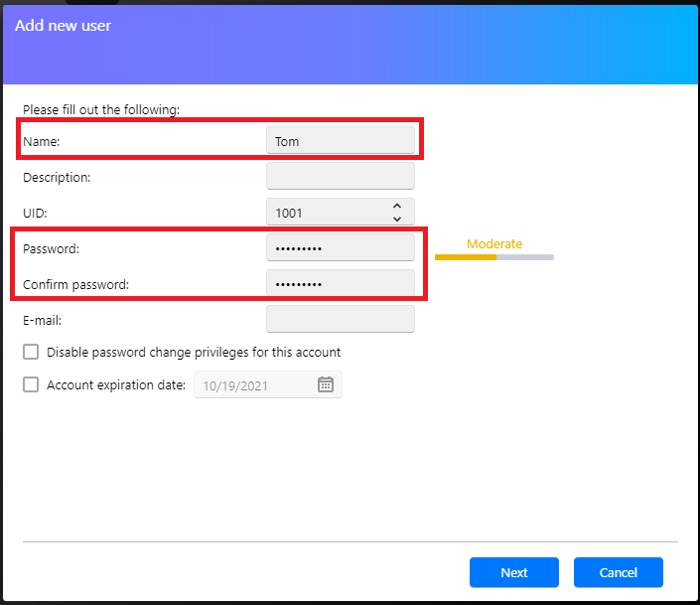Click the Next button
This screenshot has height=605, width=700.
click(x=513, y=572)
